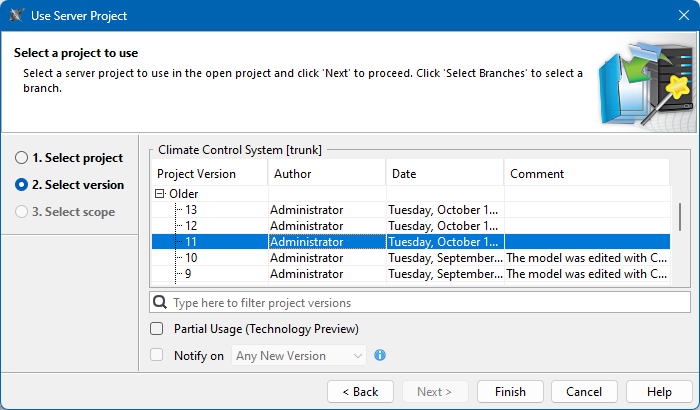
Task: Select the '2. Select version' step
Action: pos(21,185)
